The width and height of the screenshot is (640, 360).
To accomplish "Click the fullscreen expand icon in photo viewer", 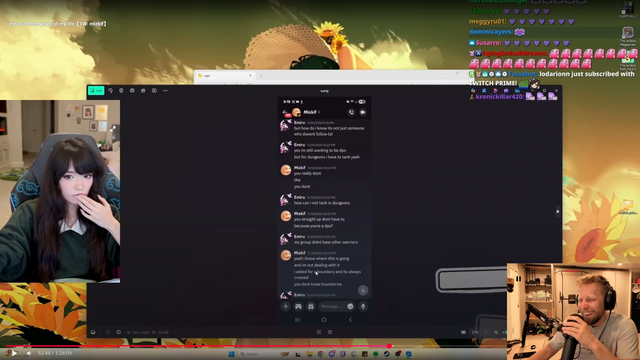I will coord(319,332).
